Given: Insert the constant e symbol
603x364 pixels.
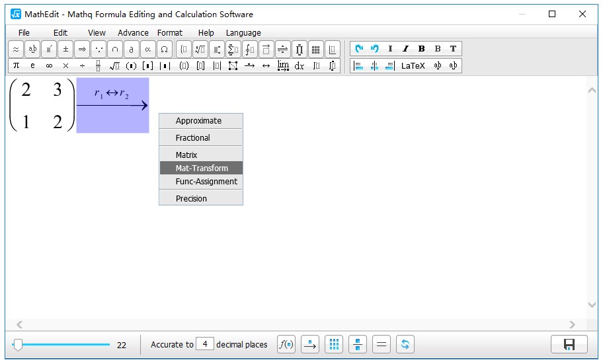Looking at the screenshot, I should click(32, 65).
